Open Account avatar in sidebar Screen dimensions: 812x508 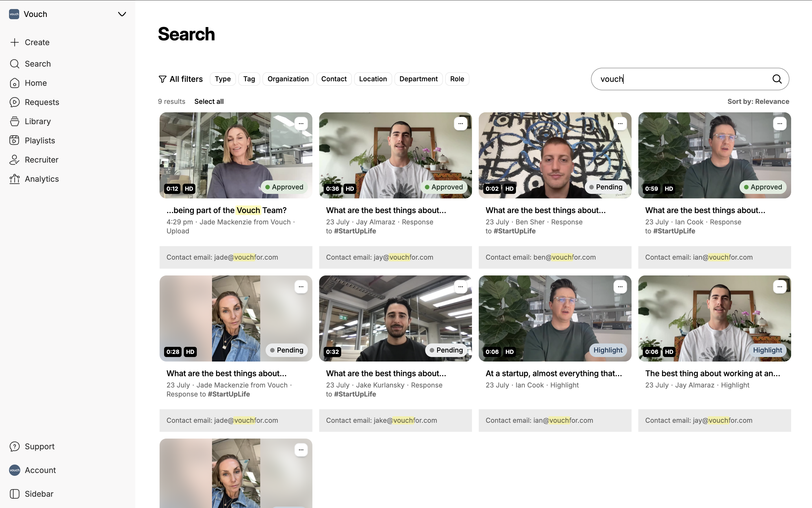(14, 470)
